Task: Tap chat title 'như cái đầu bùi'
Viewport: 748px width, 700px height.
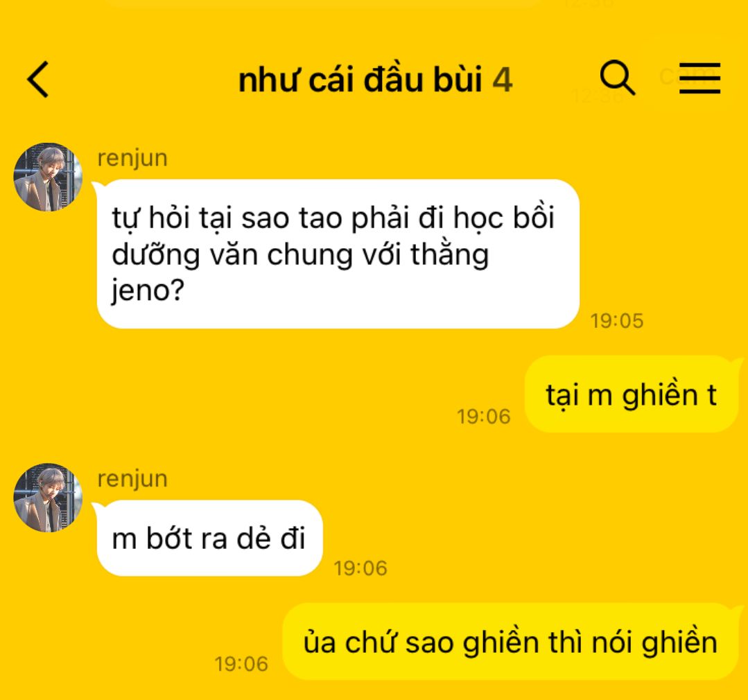Action: pos(360,79)
